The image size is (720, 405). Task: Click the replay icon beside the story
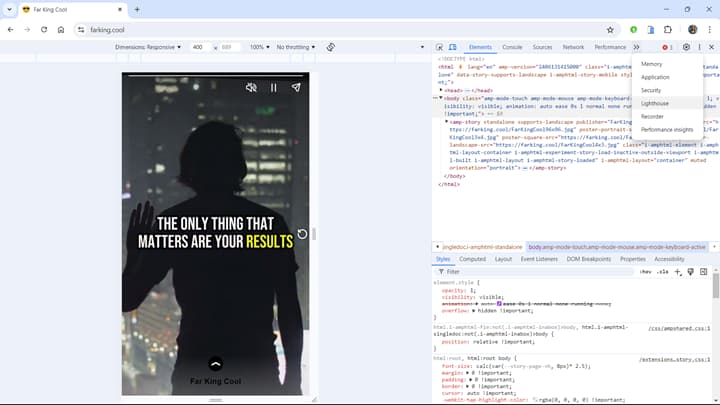click(x=303, y=235)
